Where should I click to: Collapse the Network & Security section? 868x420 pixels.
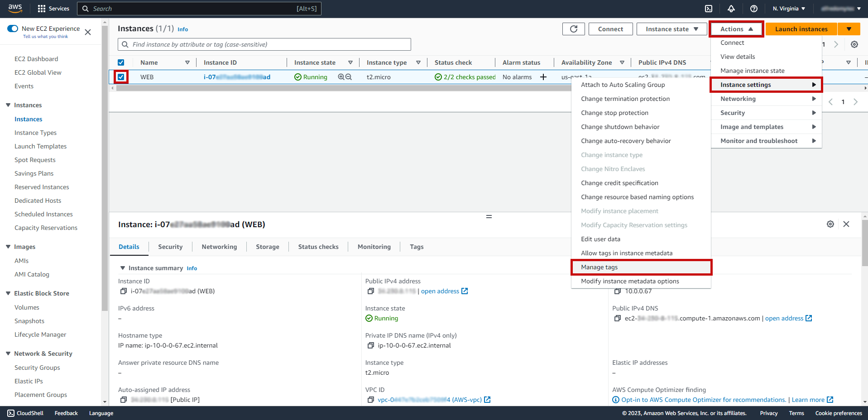(x=8, y=353)
